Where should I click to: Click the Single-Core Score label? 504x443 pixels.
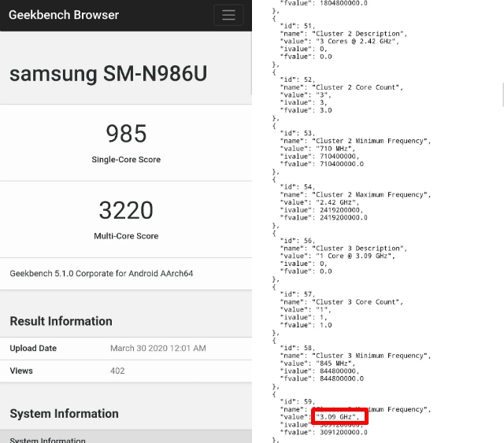(126, 160)
